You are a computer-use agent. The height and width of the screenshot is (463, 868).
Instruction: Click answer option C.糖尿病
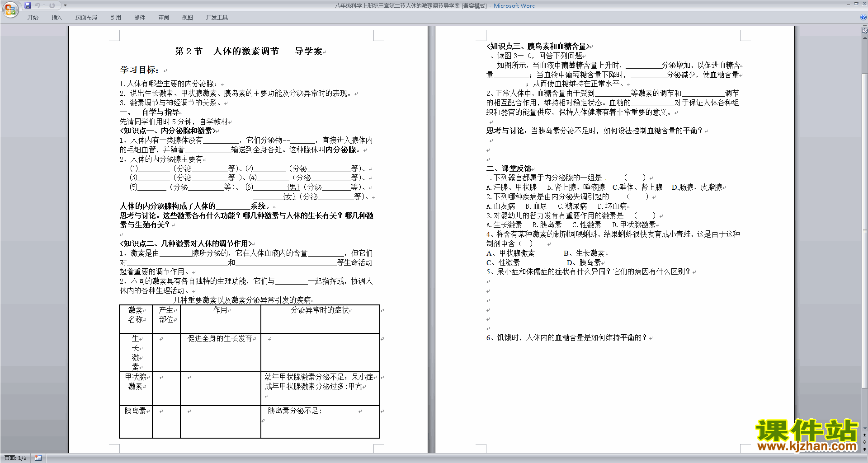pyautogui.click(x=572, y=206)
